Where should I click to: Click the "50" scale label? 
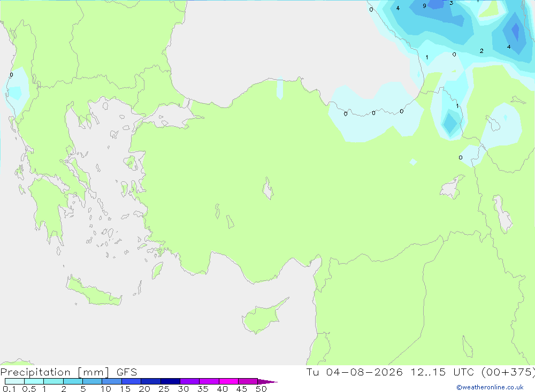(x=262, y=389)
